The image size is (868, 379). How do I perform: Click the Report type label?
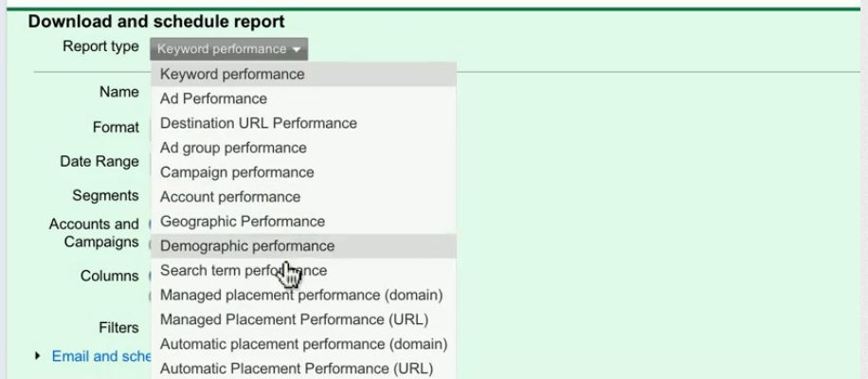pos(100,46)
